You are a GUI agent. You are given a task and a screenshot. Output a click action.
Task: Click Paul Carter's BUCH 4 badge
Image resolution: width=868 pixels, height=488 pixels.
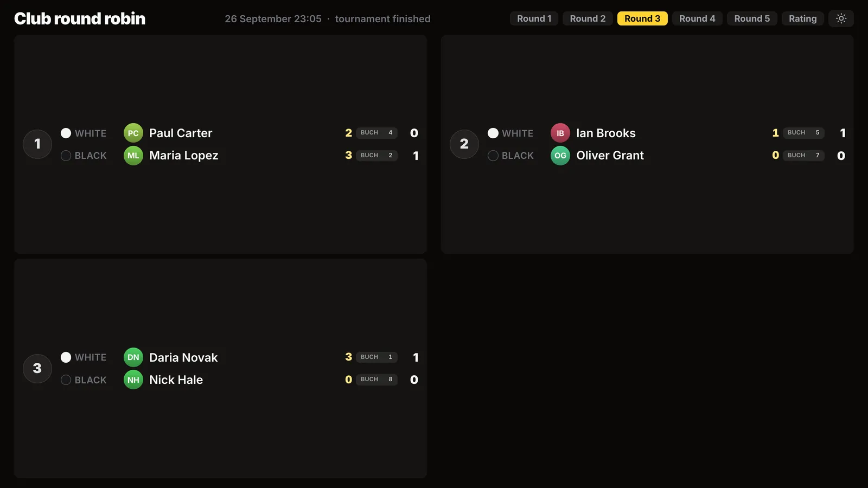tap(377, 133)
